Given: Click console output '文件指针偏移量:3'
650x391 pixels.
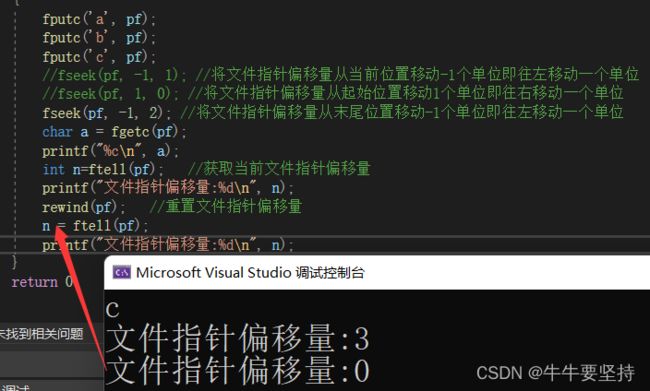Looking at the screenshot, I should [x=237, y=338].
